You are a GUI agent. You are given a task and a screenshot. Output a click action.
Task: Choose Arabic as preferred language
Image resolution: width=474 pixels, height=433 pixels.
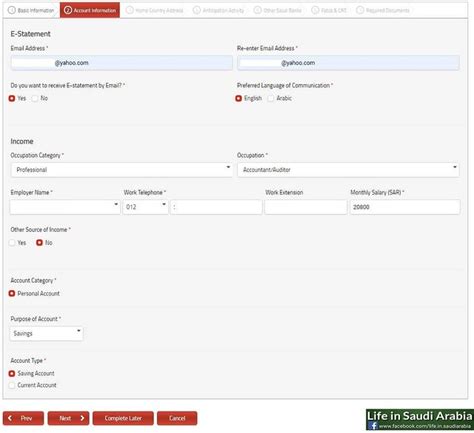tap(271, 98)
